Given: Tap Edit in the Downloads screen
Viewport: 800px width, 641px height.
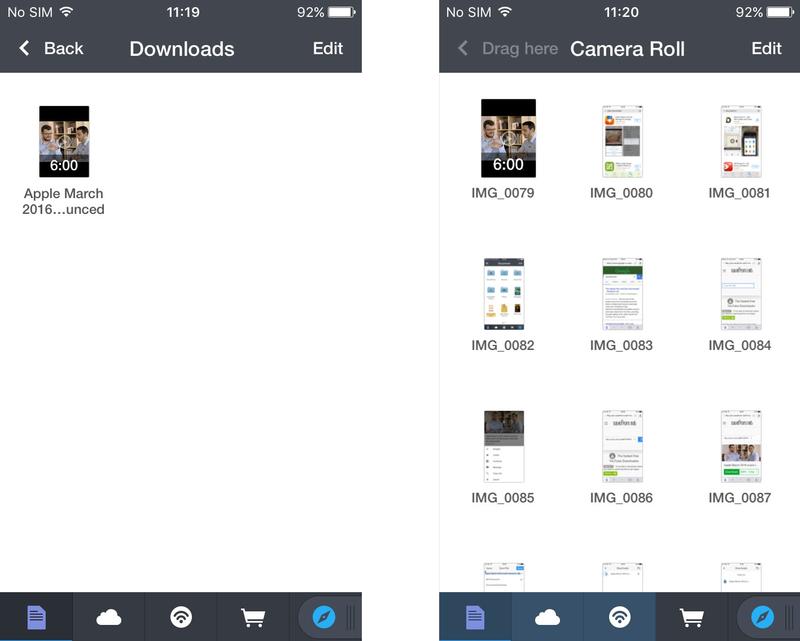Looking at the screenshot, I should [x=328, y=48].
